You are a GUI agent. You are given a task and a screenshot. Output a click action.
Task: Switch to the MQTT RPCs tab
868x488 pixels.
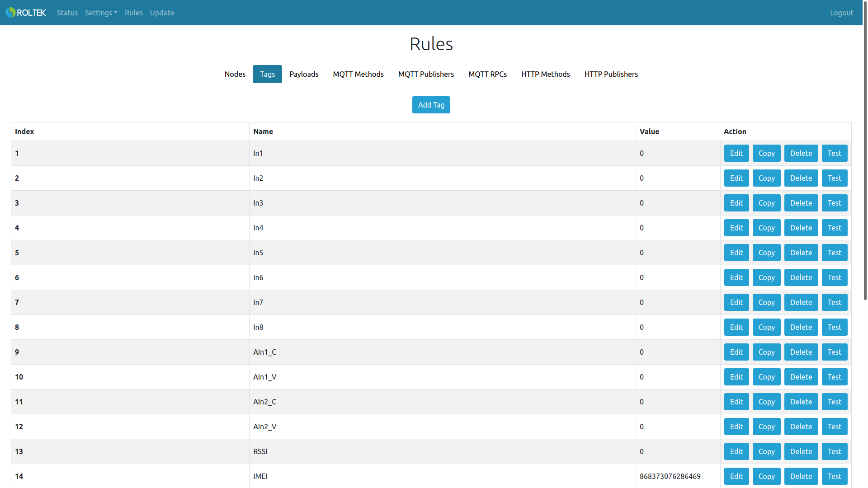pos(487,74)
